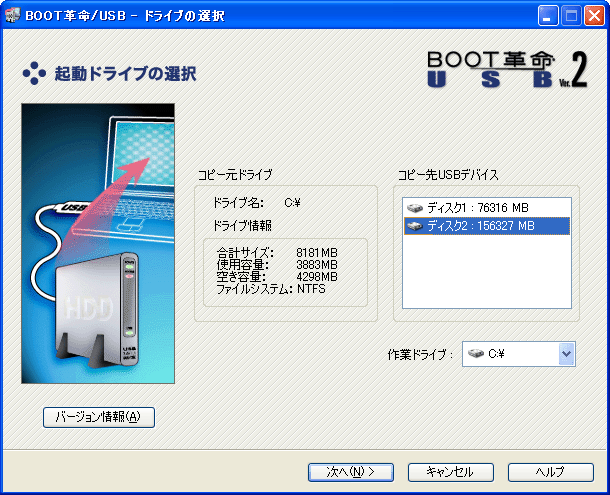The width and height of the screenshot is (610, 495).
Task: Click the disk icon beside ディスク1
Action: pyautogui.click(x=415, y=208)
